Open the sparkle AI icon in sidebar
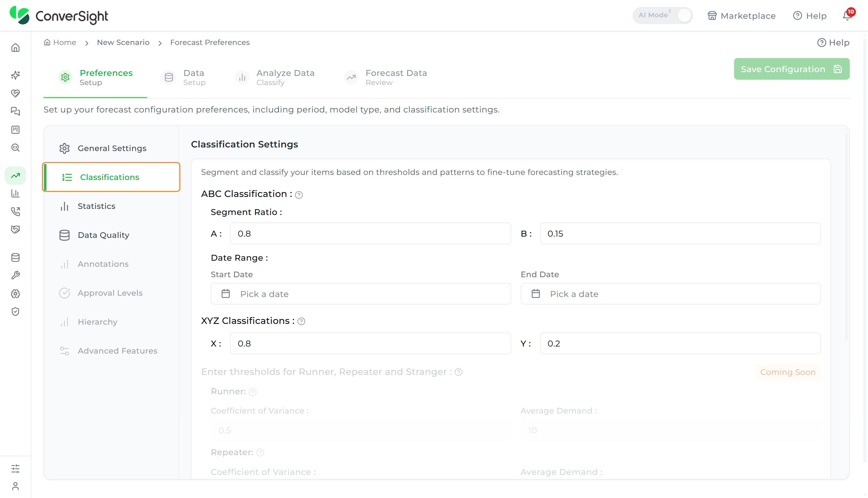This screenshot has height=498, width=868. (x=15, y=75)
